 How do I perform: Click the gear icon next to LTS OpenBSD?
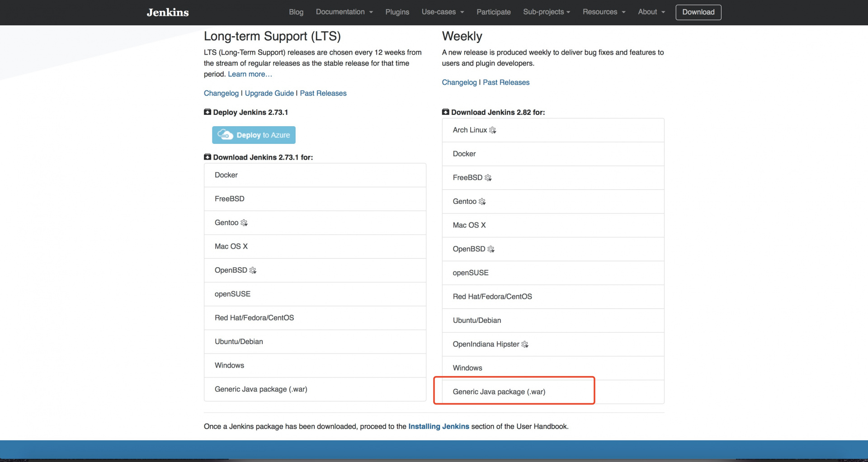coord(253,270)
